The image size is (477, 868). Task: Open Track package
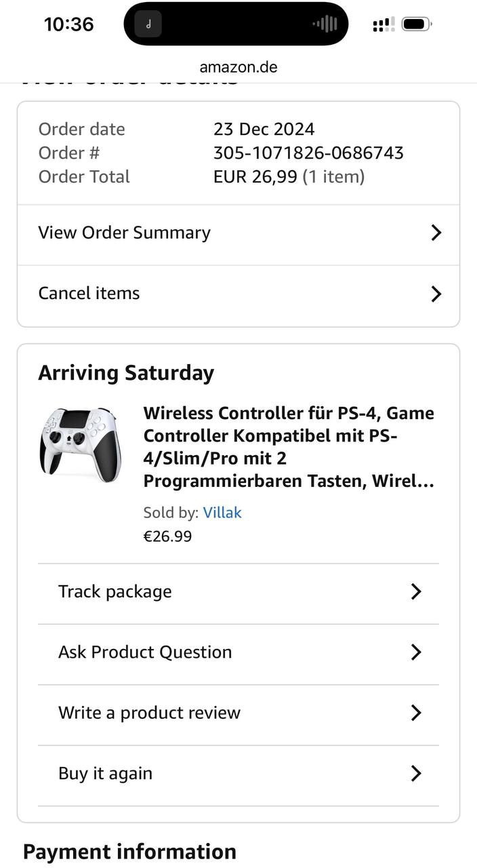point(115,591)
